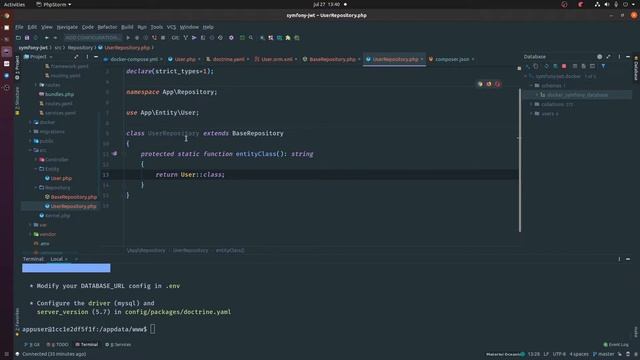
Task: Click the Stop square icon in toolbar
Action: coord(163,38)
